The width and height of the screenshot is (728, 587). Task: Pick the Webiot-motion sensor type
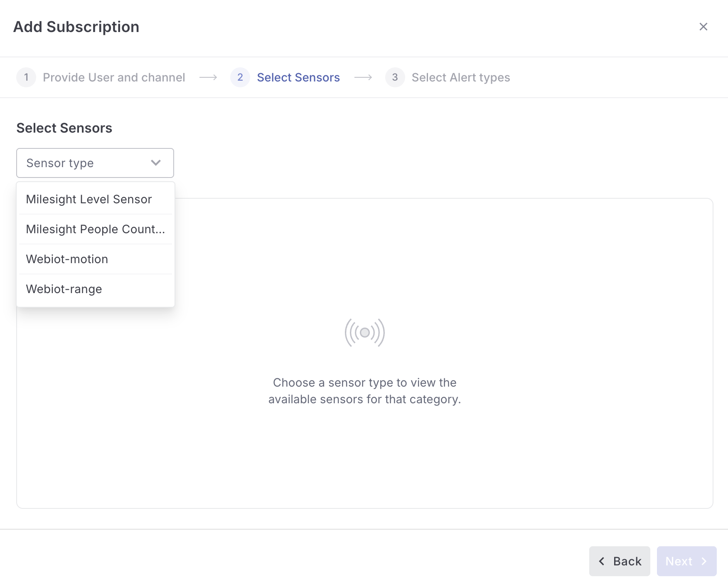(67, 259)
